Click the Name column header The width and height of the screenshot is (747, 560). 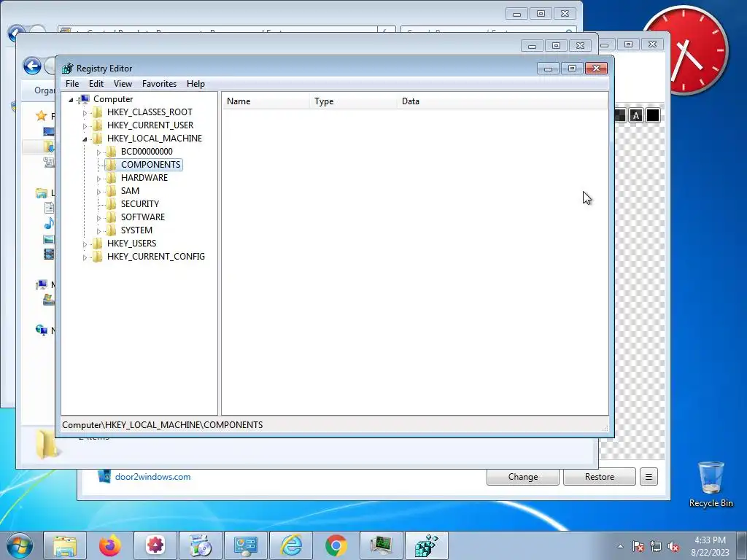click(266, 101)
